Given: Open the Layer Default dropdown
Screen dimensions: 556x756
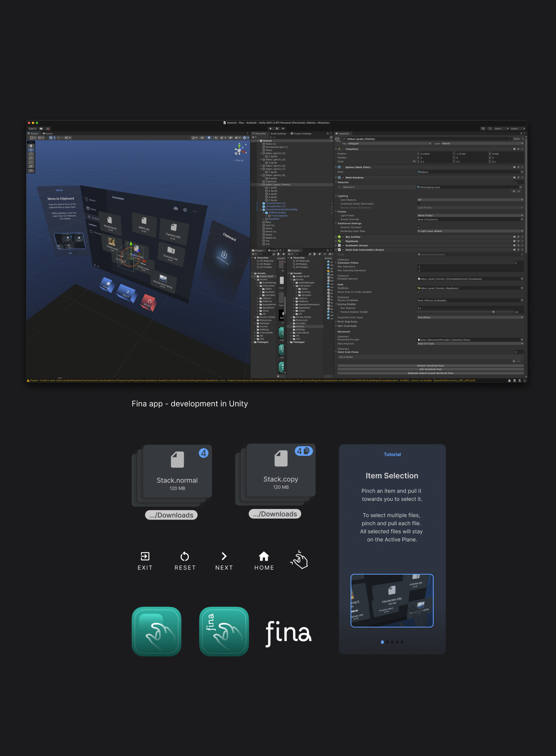Looking at the screenshot, I should [482, 144].
